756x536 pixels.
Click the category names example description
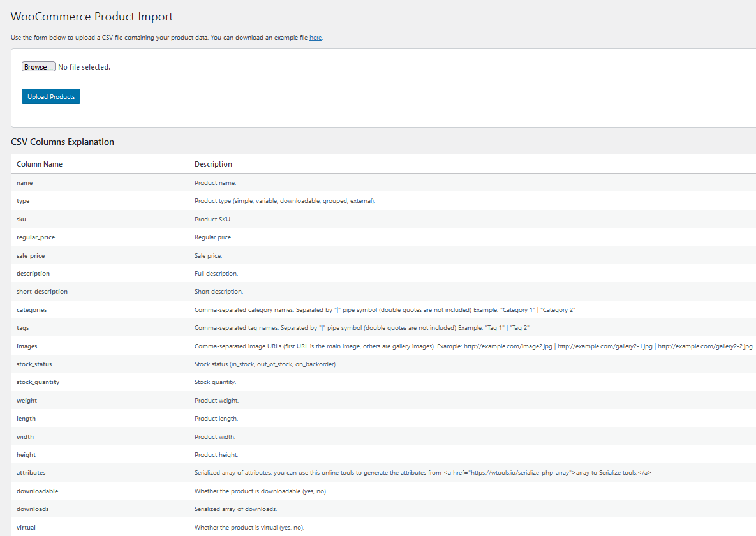click(385, 309)
